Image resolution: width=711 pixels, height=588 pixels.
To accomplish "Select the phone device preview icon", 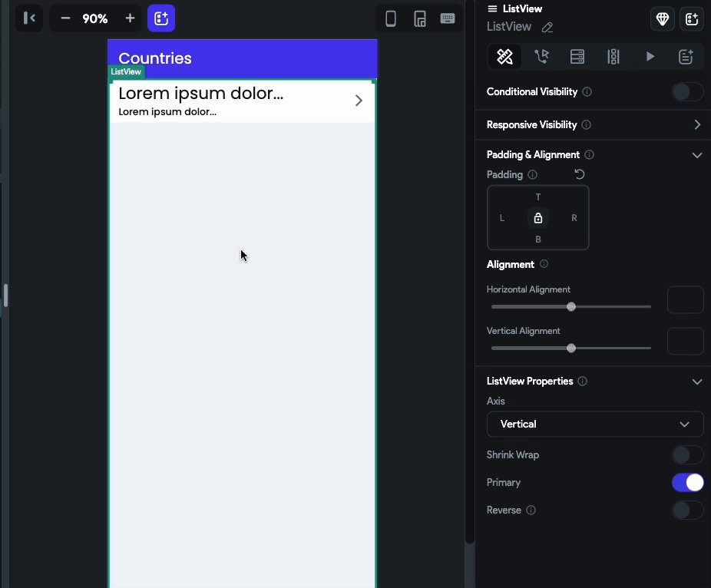I will [x=390, y=18].
